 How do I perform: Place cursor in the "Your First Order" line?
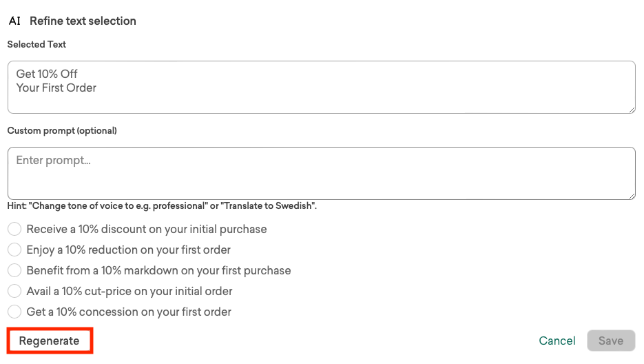(56, 88)
